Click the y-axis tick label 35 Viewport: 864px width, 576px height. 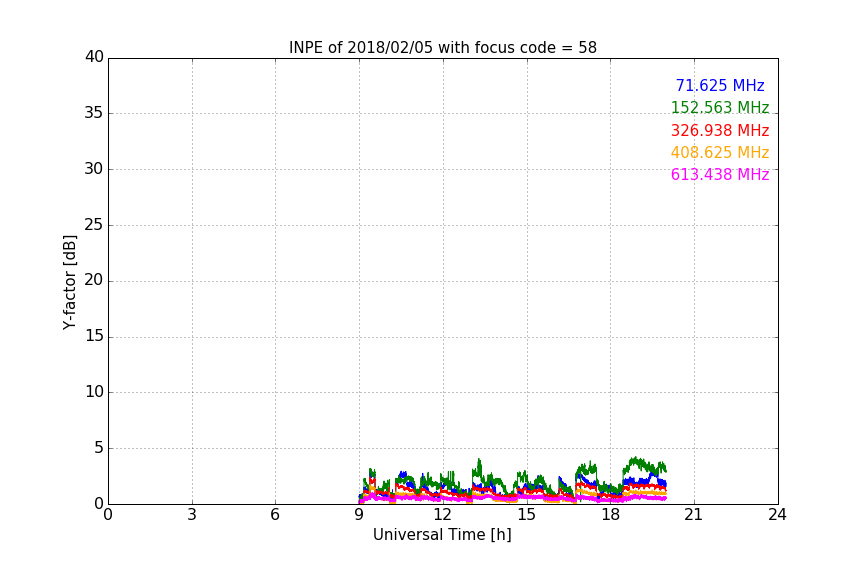point(94,113)
